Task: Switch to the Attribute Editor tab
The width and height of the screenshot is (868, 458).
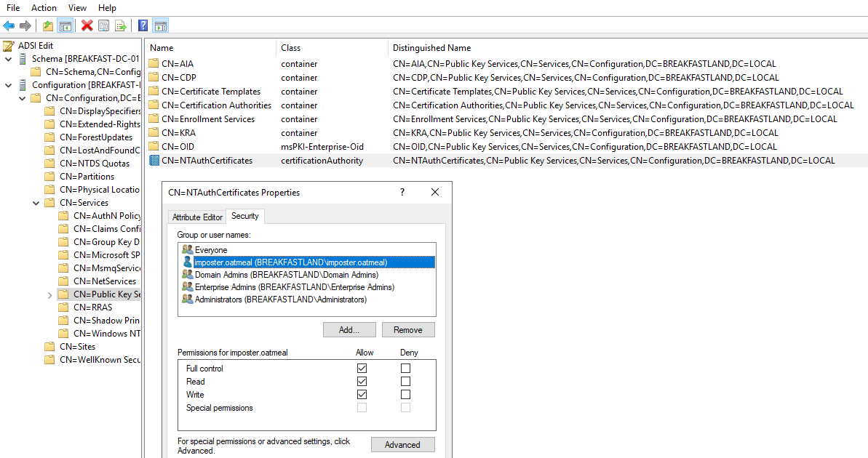Action: [196, 217]
